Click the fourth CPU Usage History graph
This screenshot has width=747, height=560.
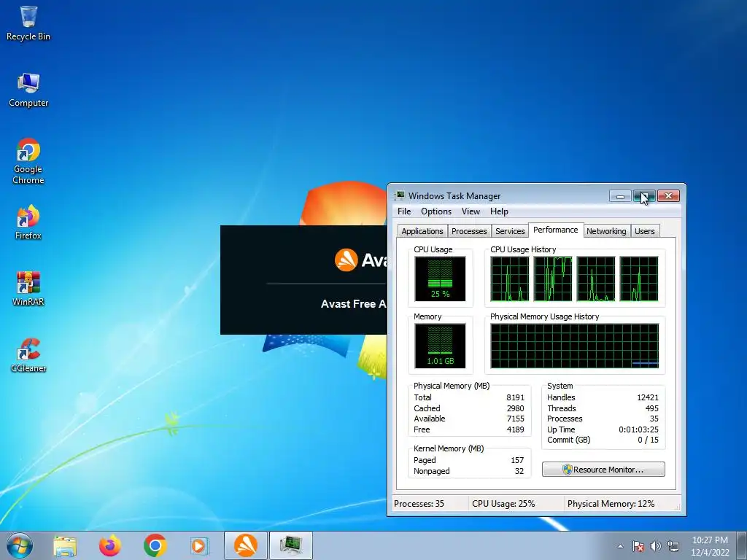pos(639,279)
